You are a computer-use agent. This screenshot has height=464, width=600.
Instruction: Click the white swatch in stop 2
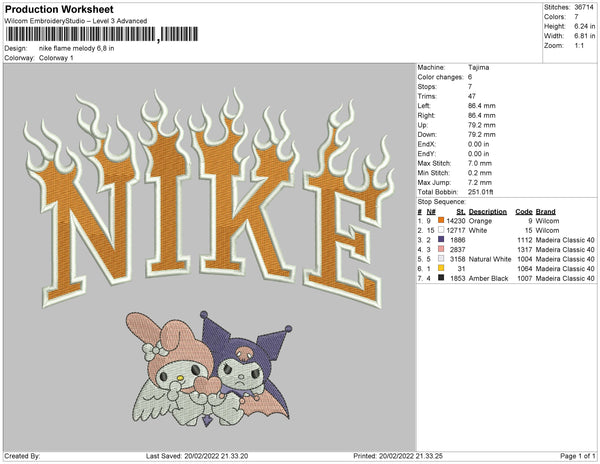[x=441, y=230]
